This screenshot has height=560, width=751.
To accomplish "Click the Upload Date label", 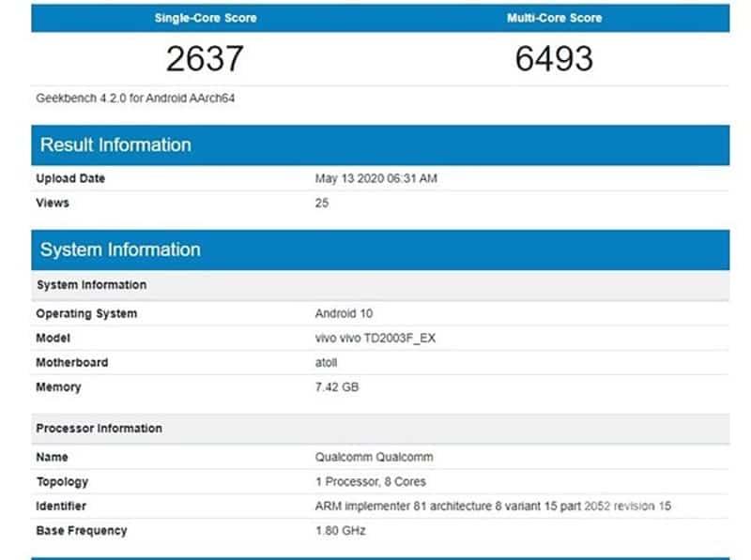I will coord(70,178).
